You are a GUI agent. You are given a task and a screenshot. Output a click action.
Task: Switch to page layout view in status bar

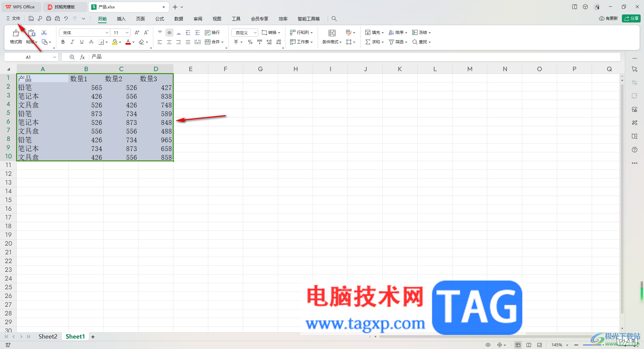coord(529,345)
